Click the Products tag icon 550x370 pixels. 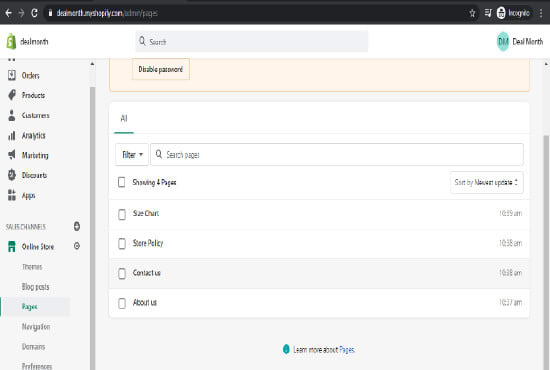12,95
